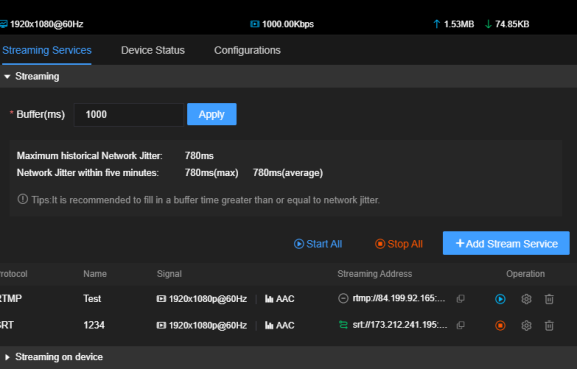577x370 pixels.
Task: Click the 780ms maximum historical jitter value
Action: click(199, 156)
